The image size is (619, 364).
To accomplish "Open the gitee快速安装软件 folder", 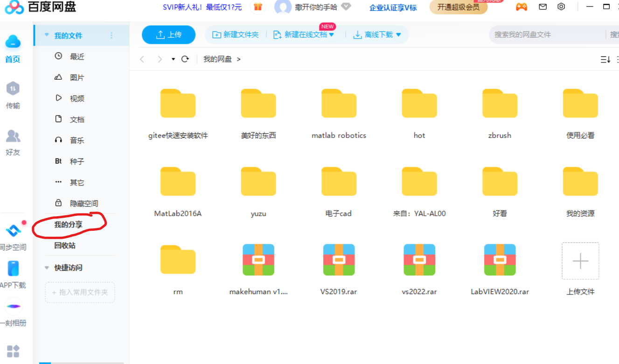I will pyautogui.click(x=178, y=103).
